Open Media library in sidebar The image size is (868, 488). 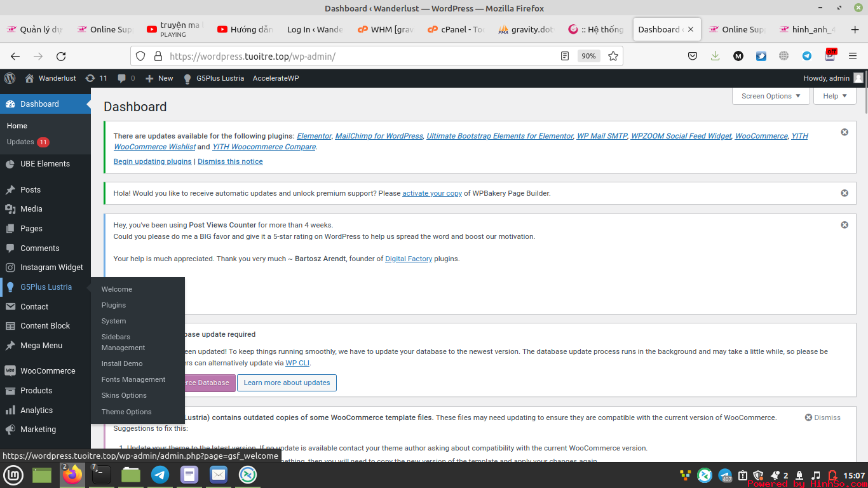(45, 209)
